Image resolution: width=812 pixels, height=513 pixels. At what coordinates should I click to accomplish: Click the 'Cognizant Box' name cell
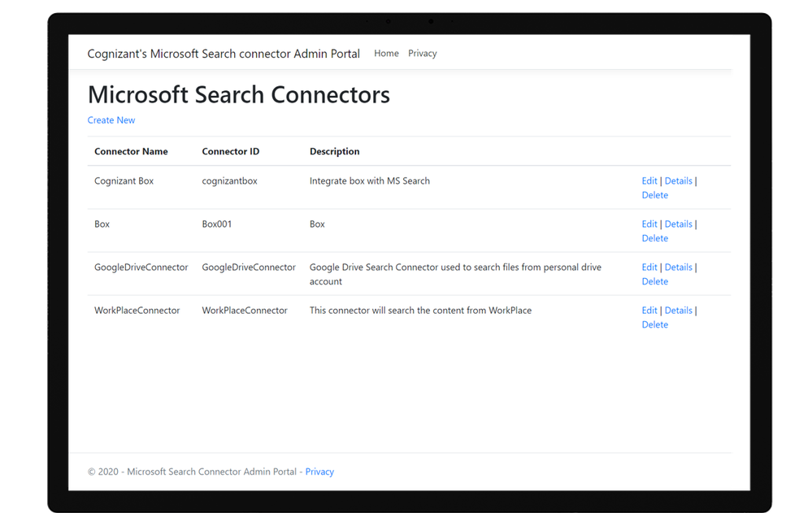pyautogui.click(x=124, y=180)
